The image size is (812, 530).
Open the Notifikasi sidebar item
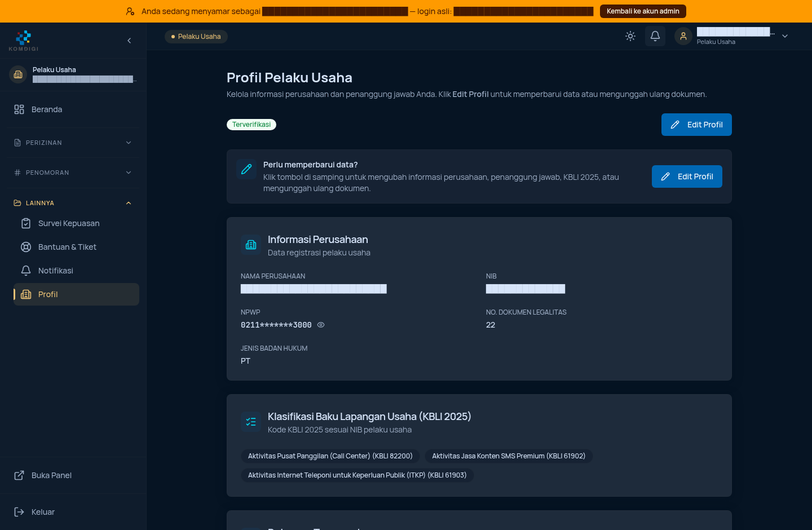[76, 271]
